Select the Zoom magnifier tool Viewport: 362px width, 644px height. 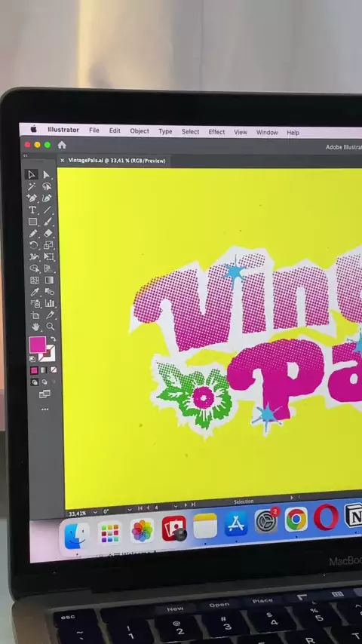coord(50,327)
